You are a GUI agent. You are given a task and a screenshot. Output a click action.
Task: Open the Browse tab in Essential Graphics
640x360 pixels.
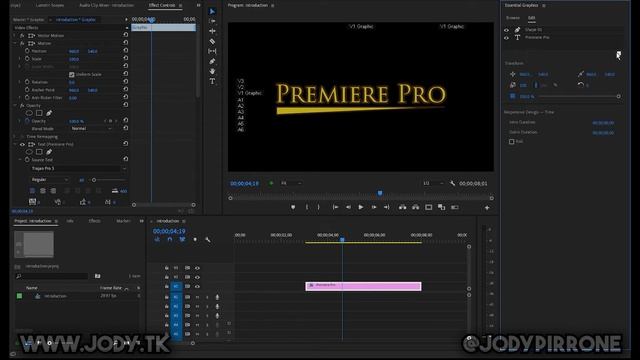pyautogui.click(x=513, y=18)
